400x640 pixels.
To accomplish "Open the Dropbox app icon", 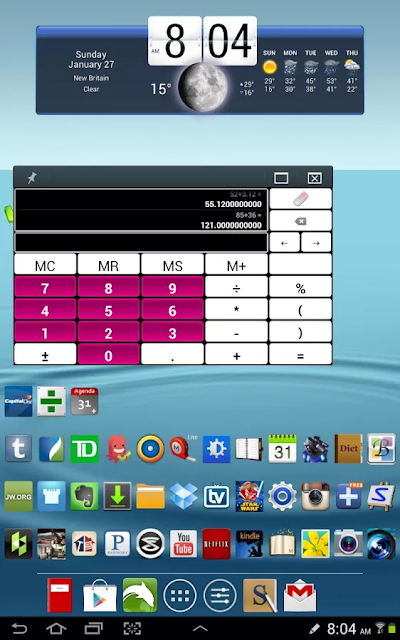I will (x=183, y=496).
